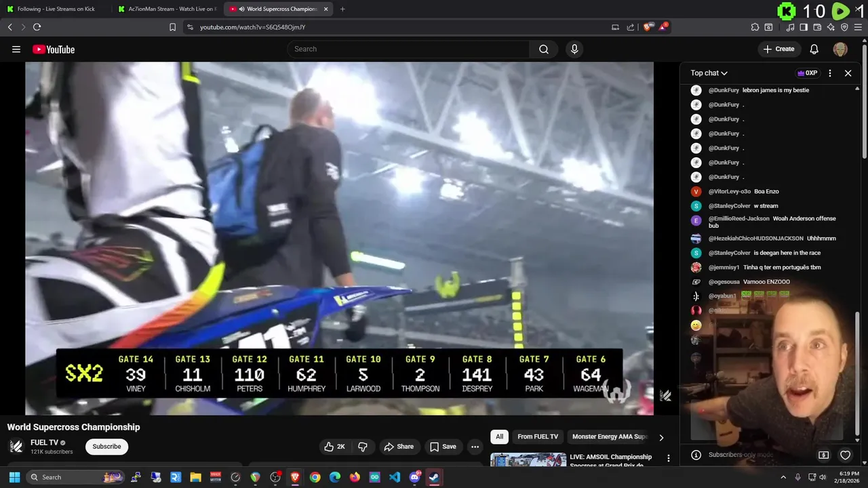Close the World Supercross Championship tab

coord(326,9)
